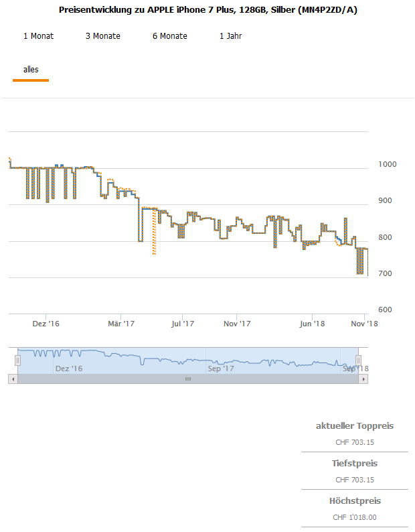Click the Jul '17 x-axis label
This screenshot has width=415, height=532.
pyautogui.click(x=182, y=324)
